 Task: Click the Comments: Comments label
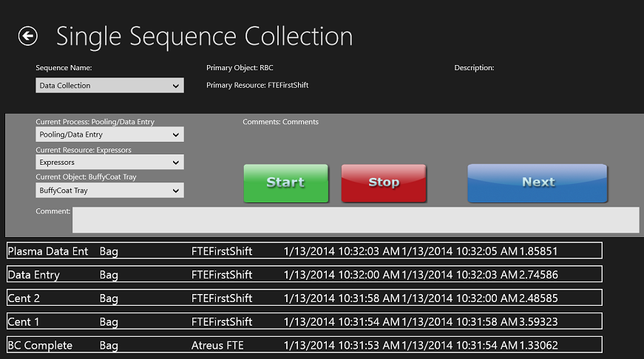tap(280, 122)
